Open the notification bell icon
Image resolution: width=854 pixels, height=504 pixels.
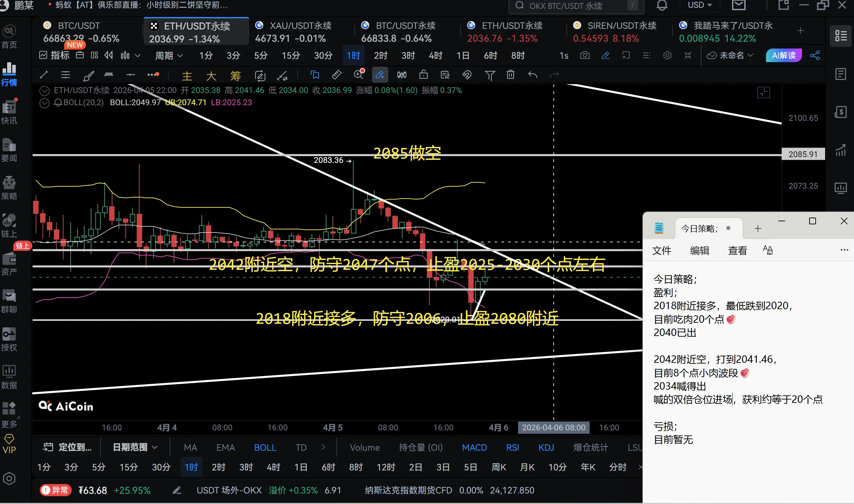pos(661,5)
